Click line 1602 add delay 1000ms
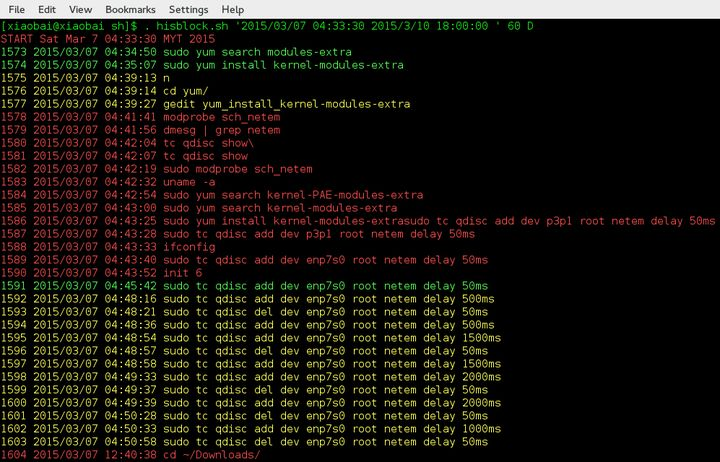This screenshot has width=720, height=462. [x=251, y=429]
